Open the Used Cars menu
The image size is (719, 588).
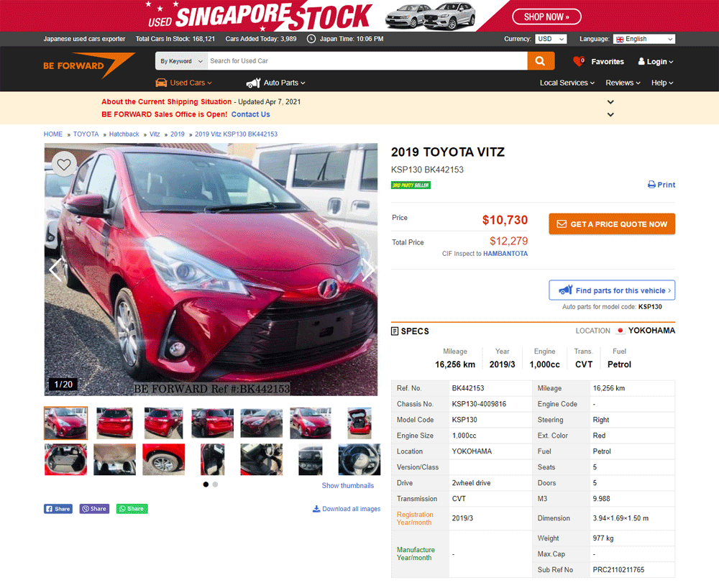[184, 83]
